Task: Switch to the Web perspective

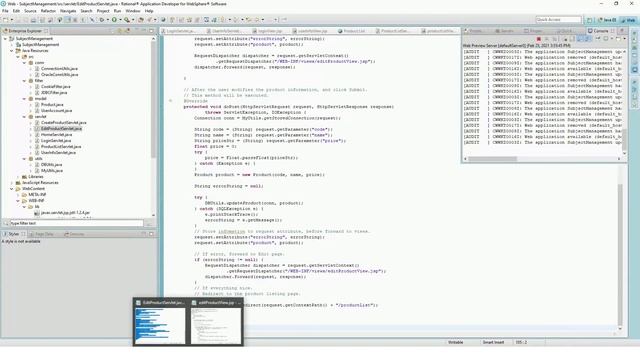Action: point(629,20)
